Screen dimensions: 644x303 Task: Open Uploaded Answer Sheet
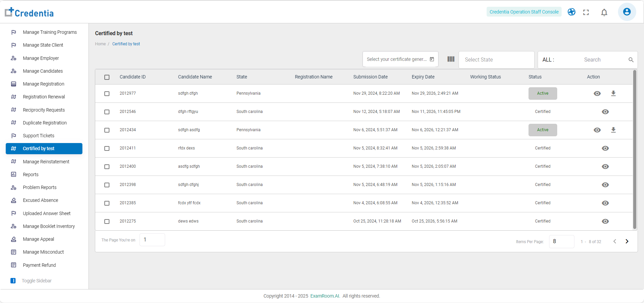[44, 213]
